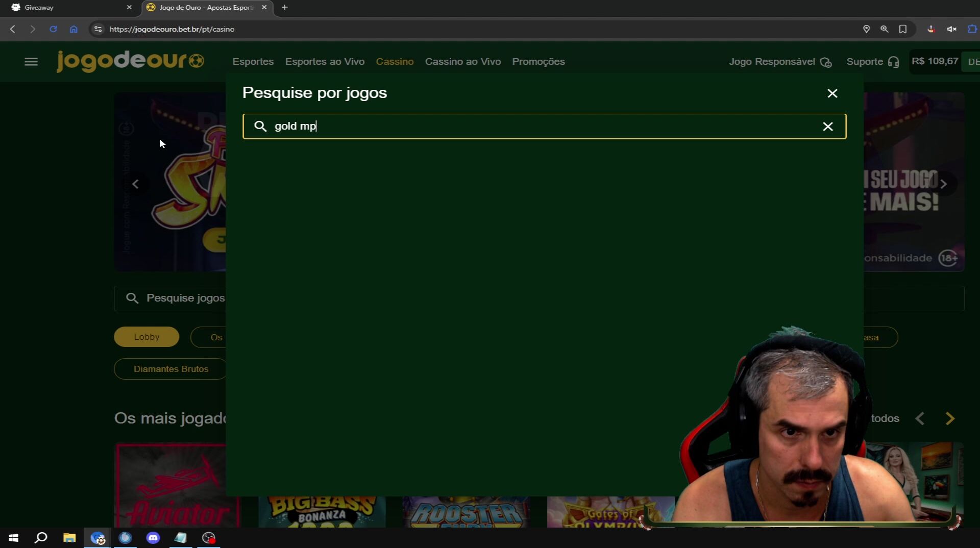
Task: Click the jogodeouro logo
Action: coord(130,61)
